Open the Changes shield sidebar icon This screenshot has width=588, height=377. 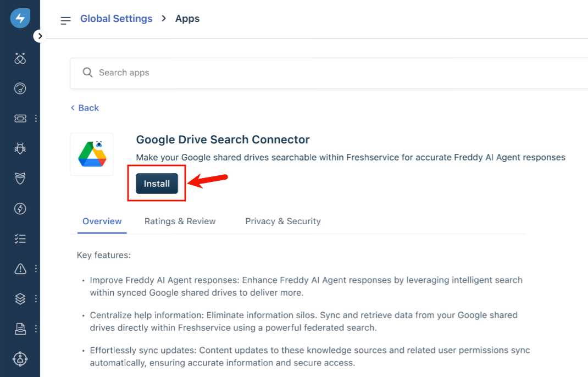(x=20, y=179)
